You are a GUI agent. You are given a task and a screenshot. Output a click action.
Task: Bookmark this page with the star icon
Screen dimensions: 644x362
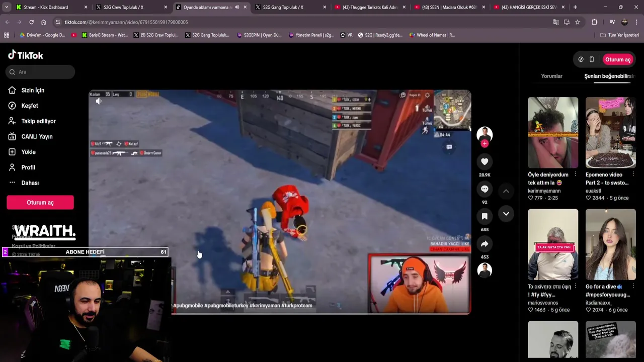(578, 22)
